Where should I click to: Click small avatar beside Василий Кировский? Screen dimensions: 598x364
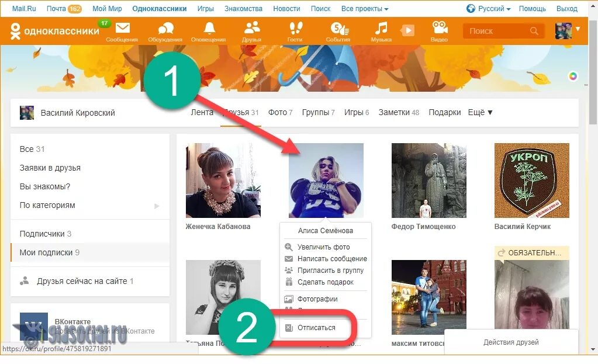click(27, 113)
